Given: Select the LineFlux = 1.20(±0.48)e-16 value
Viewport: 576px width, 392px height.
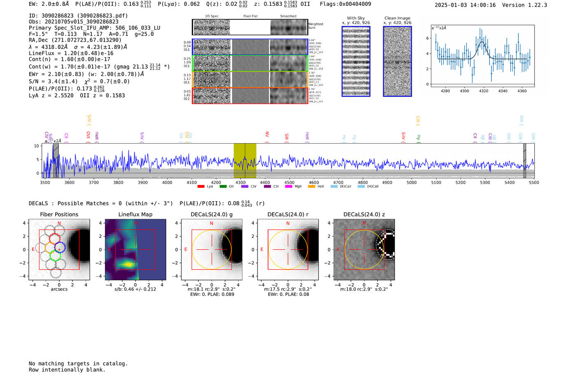Looking at the screenshot, I should (x=71, y=53).
